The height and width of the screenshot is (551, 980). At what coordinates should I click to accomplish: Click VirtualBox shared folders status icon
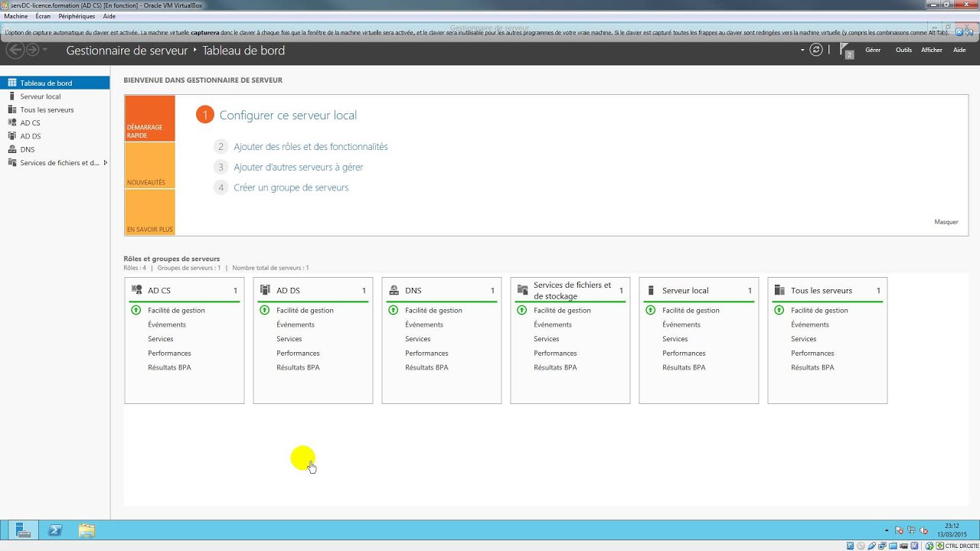point(893,546)
